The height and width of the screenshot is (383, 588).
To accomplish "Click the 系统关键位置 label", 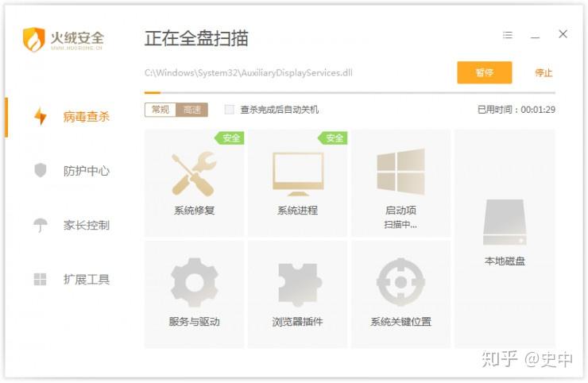I will click(400, 322).
